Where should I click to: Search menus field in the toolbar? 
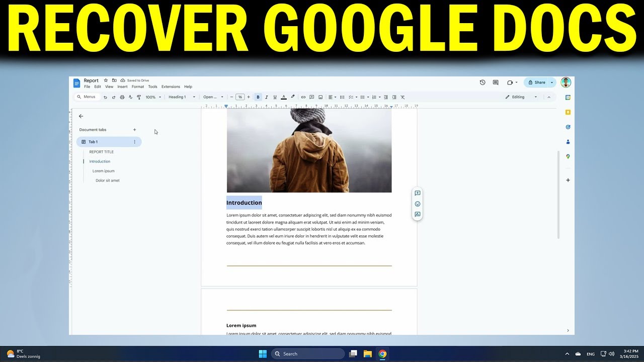(87, 97)
